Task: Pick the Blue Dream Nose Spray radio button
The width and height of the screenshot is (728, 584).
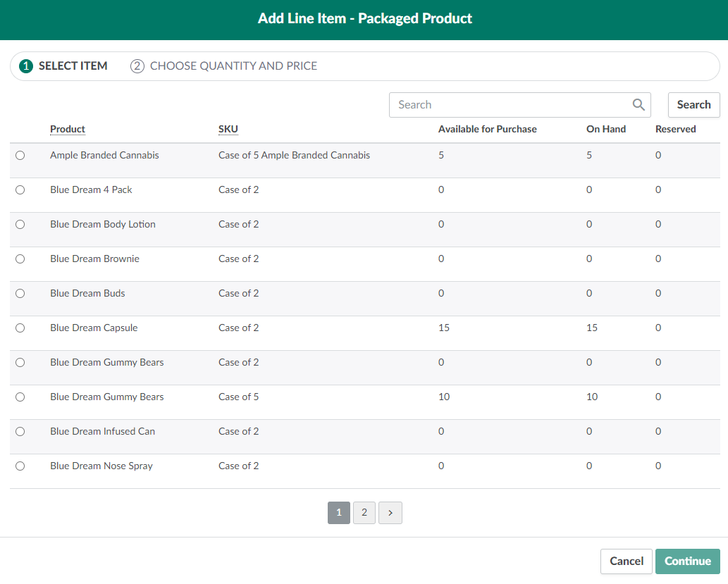Action: tap(20, 466)
